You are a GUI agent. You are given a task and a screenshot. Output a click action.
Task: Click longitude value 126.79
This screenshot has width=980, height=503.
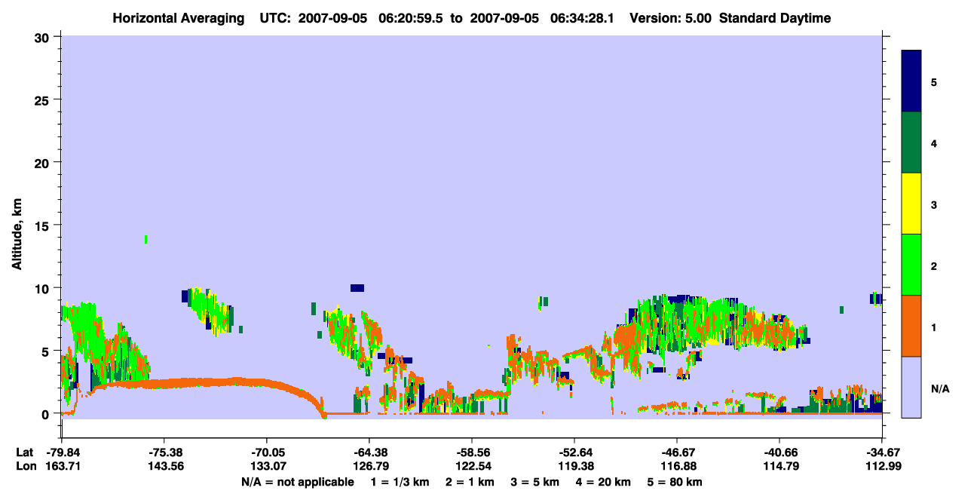click(x=369, y=466)
